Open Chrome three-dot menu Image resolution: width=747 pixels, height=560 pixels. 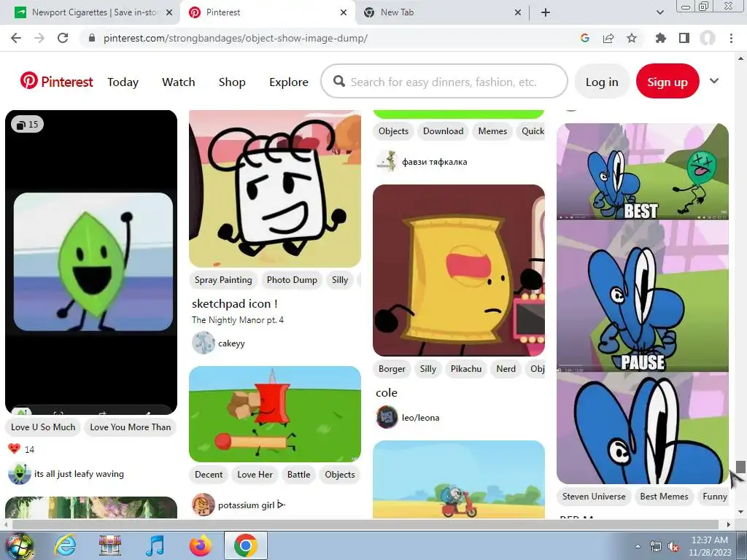731,38
